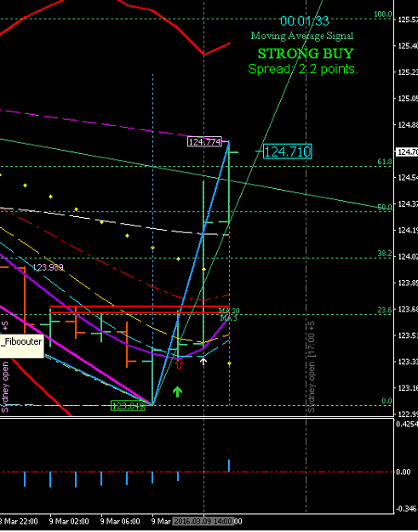The width and height of the screenshot is (418, 532).
Task: Select the Fibonacci 61.8 level label
Action: click(x=385, y=162)
